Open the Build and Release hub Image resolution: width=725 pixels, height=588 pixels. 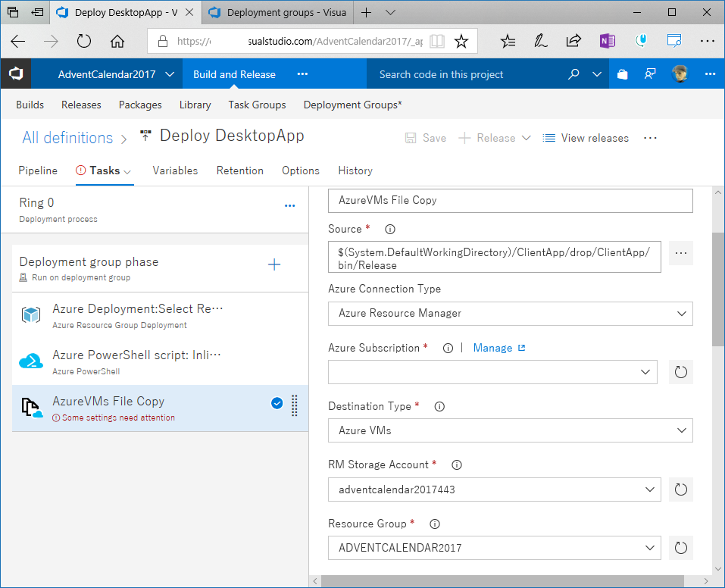click(x=234, y=74)
